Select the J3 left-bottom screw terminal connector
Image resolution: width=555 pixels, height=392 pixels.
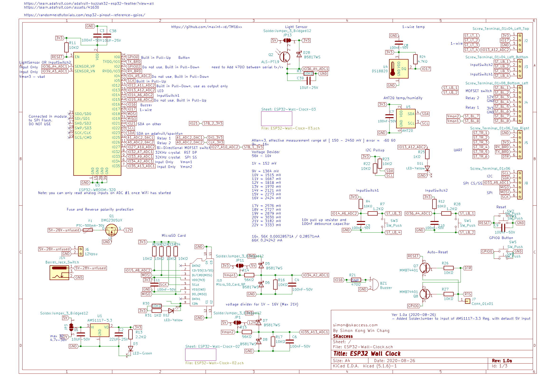click(520, 69)
